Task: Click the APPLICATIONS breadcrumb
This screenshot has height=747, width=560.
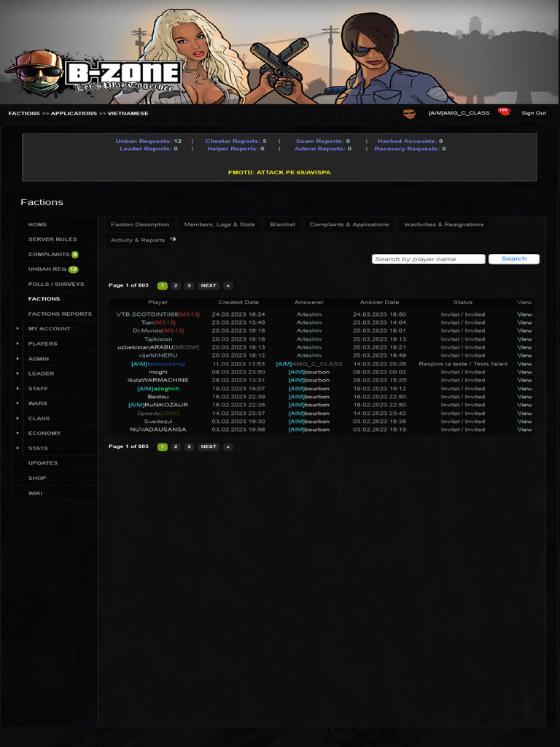Action: [74, 113]
